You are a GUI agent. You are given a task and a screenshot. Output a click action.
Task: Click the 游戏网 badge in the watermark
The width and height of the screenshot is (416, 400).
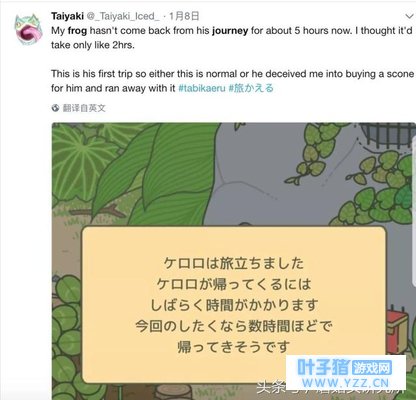click(371, 368)
